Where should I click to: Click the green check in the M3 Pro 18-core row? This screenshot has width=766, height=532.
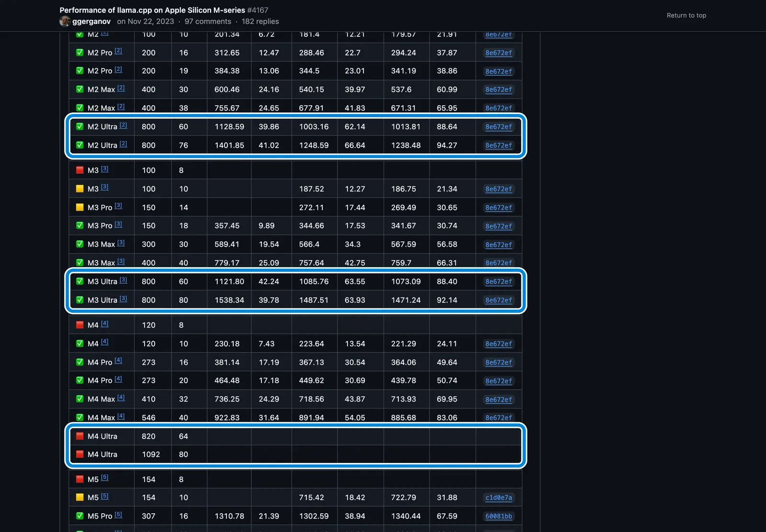(80, 226)
